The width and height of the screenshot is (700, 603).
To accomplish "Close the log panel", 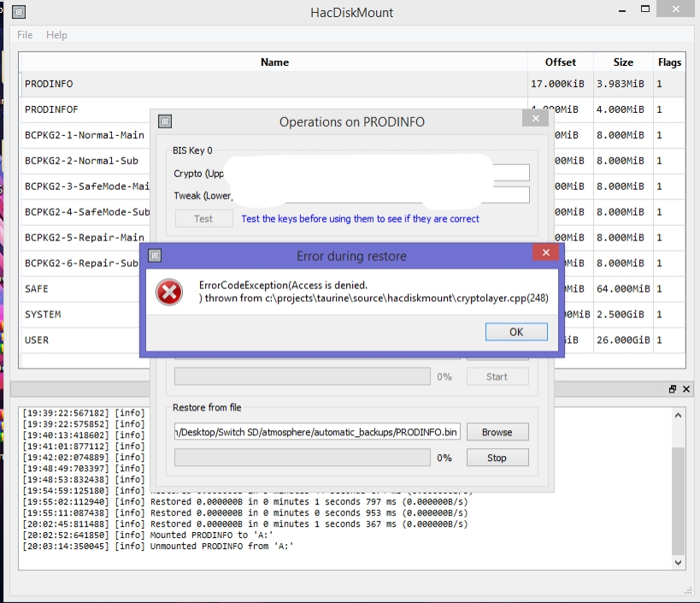I will (686, 389).
